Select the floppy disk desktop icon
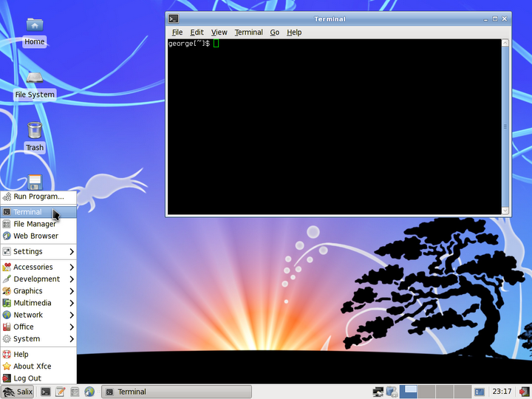The width and height of the screenshot is (532, 399). coord(35,183)
